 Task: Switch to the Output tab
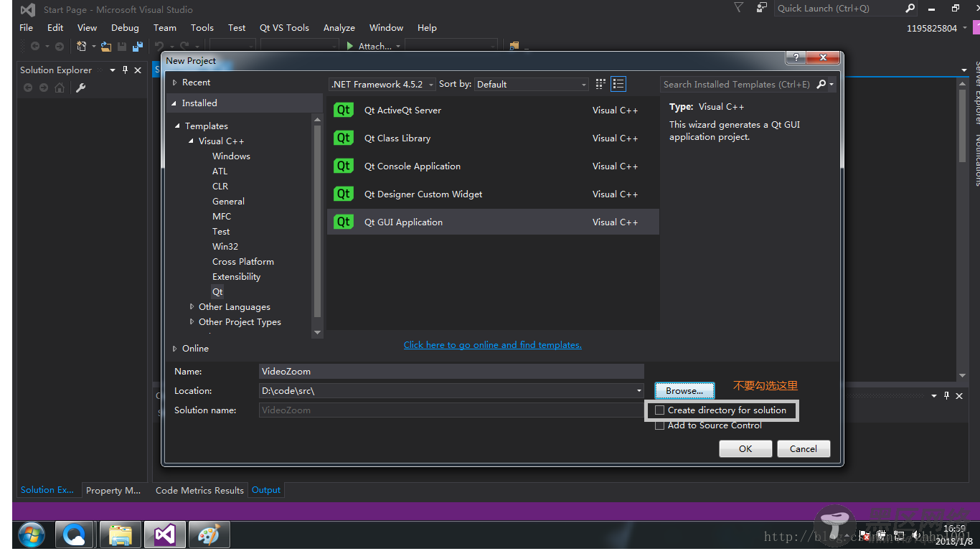266,490
